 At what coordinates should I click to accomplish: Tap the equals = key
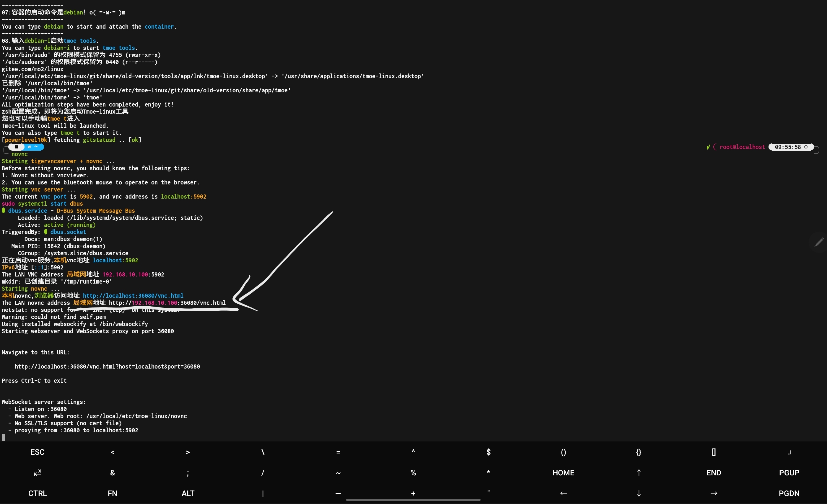pos(338,452)
